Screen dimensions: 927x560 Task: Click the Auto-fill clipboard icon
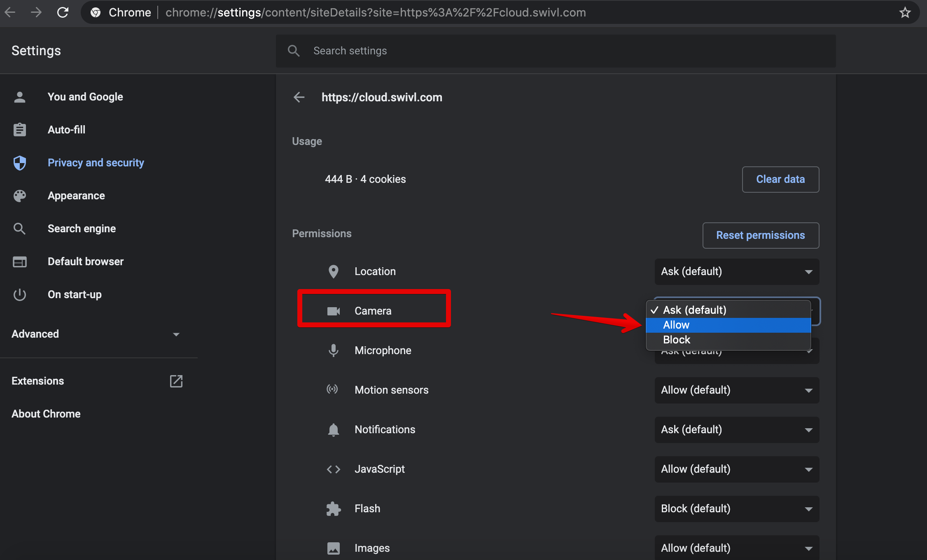point(20,130)
